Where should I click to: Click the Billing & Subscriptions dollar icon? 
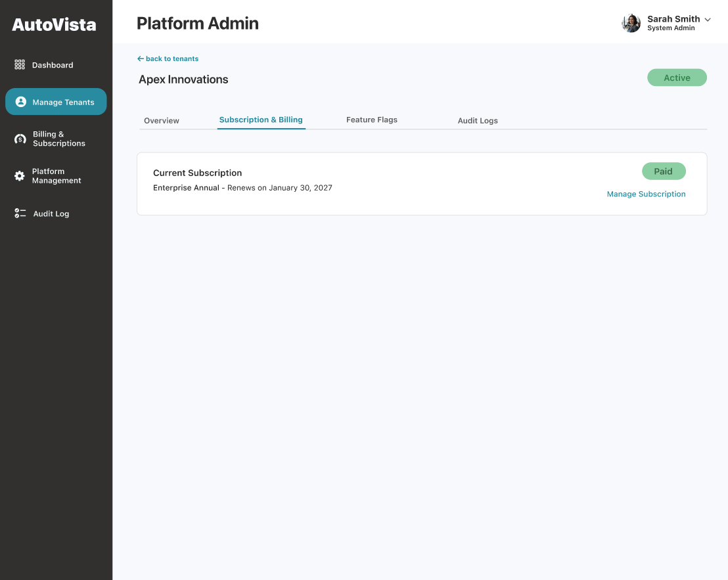(20, 139)
